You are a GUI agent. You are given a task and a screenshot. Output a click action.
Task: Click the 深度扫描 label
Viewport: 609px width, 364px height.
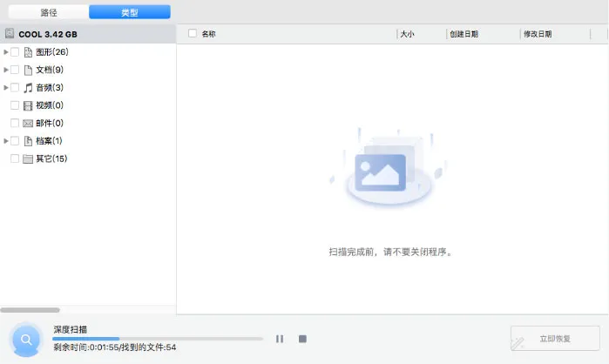point(71,329)
